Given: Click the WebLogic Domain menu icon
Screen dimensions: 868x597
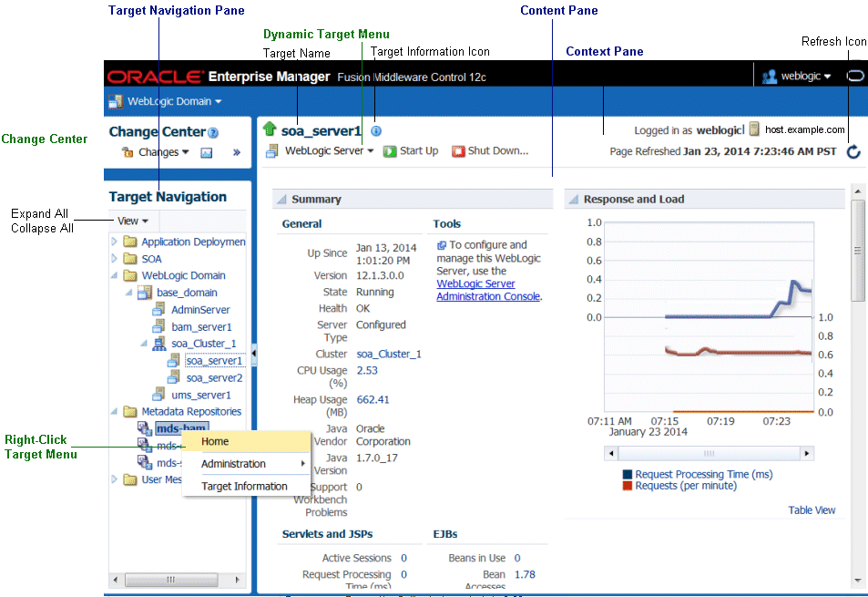Looking at the screenshot, I should [116, 101].
